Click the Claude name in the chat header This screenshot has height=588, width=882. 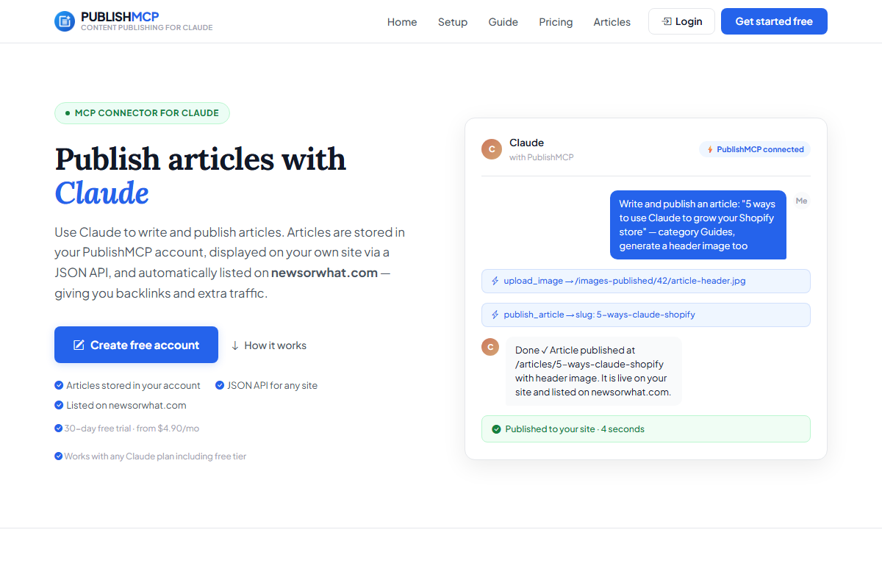click(x=526, y=143)
